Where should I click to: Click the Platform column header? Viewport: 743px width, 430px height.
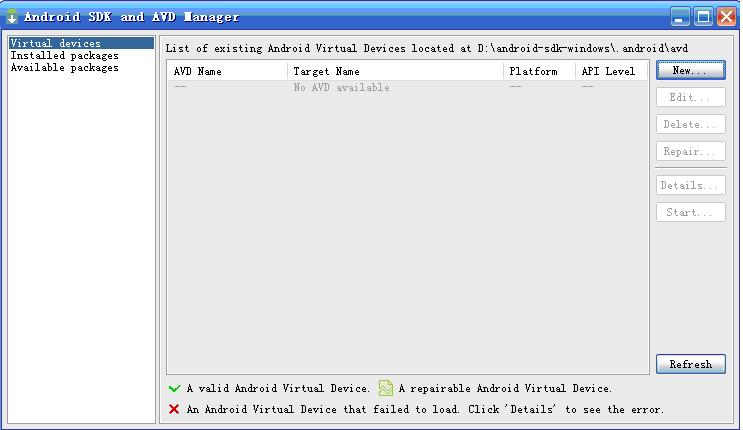pos(539,71)
